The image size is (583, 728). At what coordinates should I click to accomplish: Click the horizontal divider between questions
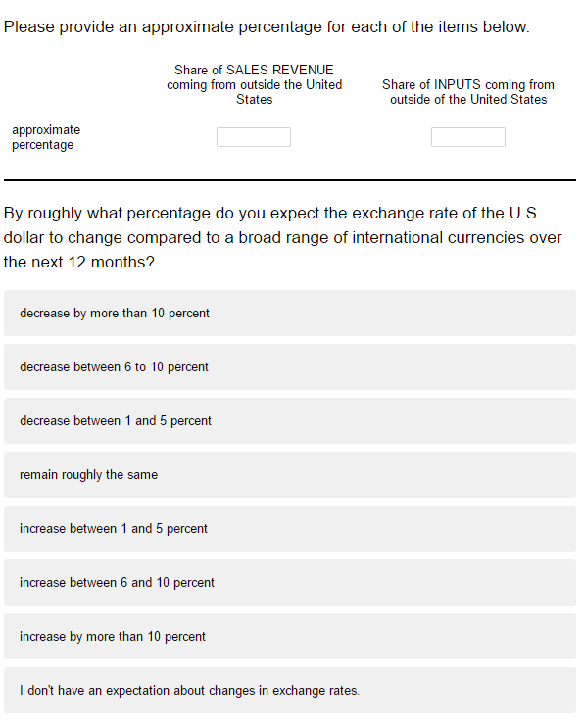click(x=290, y=180)
